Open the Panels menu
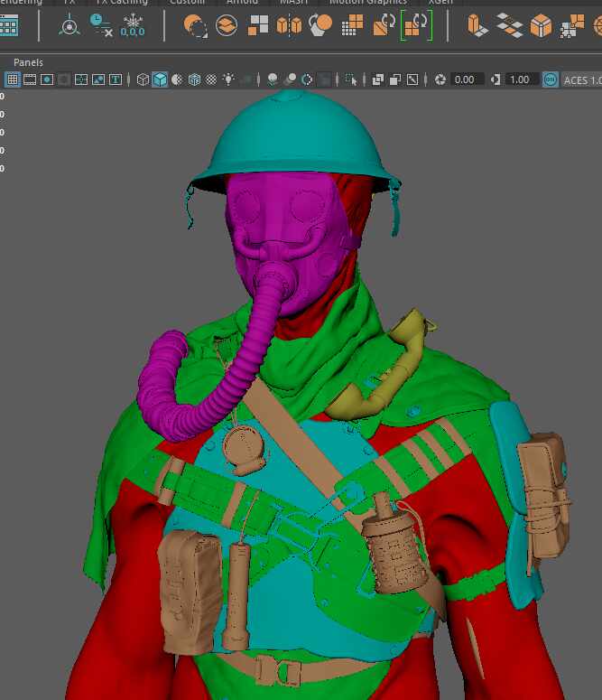This screenshot has width=602, height=700. click(x=28, y=62)
